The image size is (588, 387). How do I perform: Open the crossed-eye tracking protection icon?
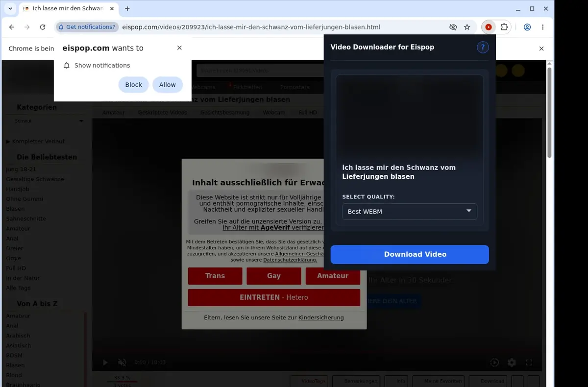453,27
